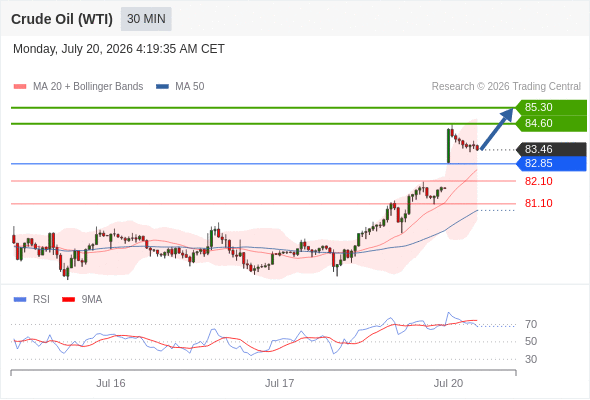Click the blue 82.85 pivot price tag

click(551, 164)
